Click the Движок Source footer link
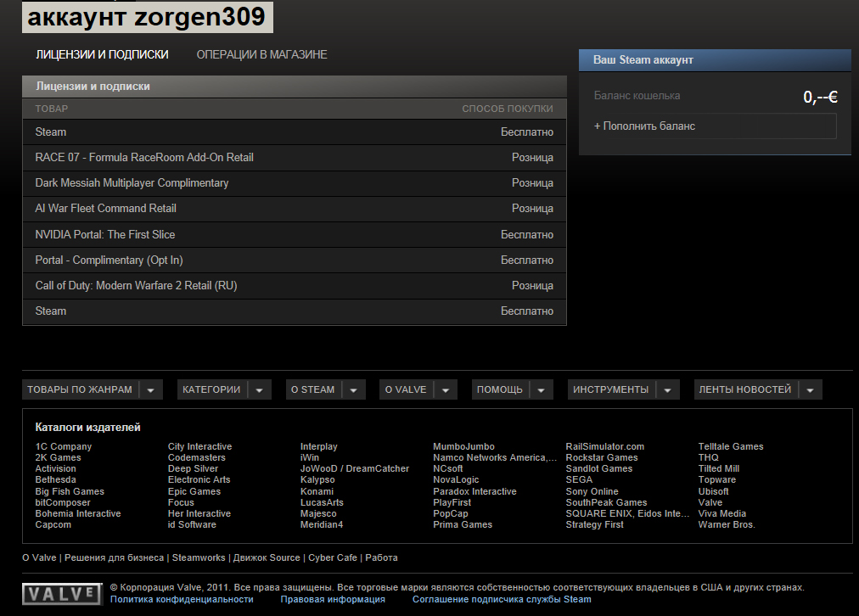The height and width of the screenshot is (616, 859). [x=267, y=558]
